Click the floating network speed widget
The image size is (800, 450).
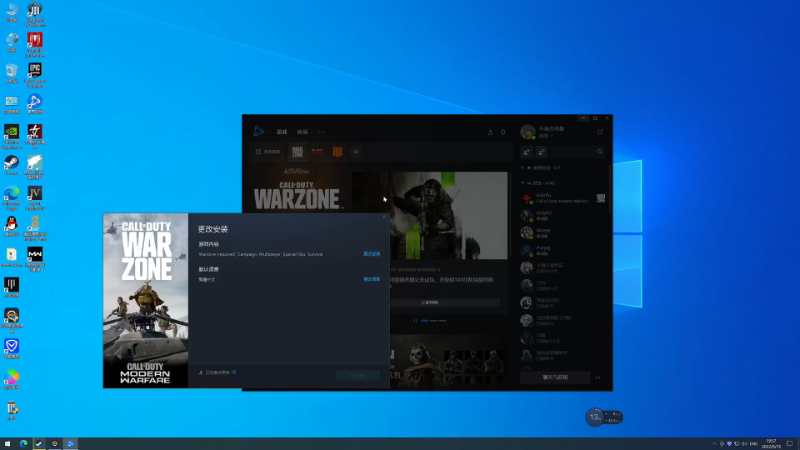[604, 417]
